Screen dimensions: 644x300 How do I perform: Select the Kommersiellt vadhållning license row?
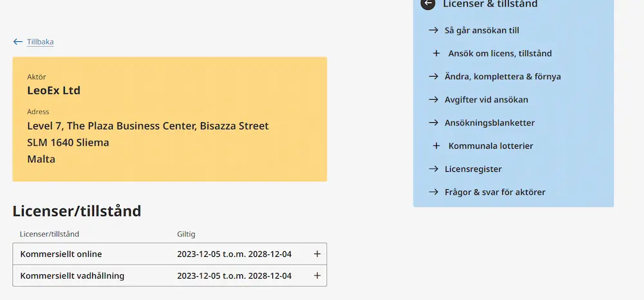(x=169, y=276)
